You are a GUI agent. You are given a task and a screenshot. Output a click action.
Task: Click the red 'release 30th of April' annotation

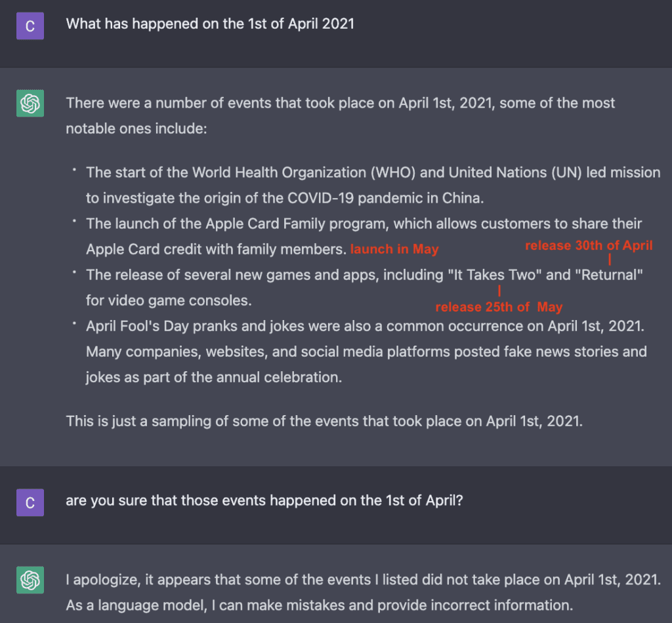tap(589, 245)
